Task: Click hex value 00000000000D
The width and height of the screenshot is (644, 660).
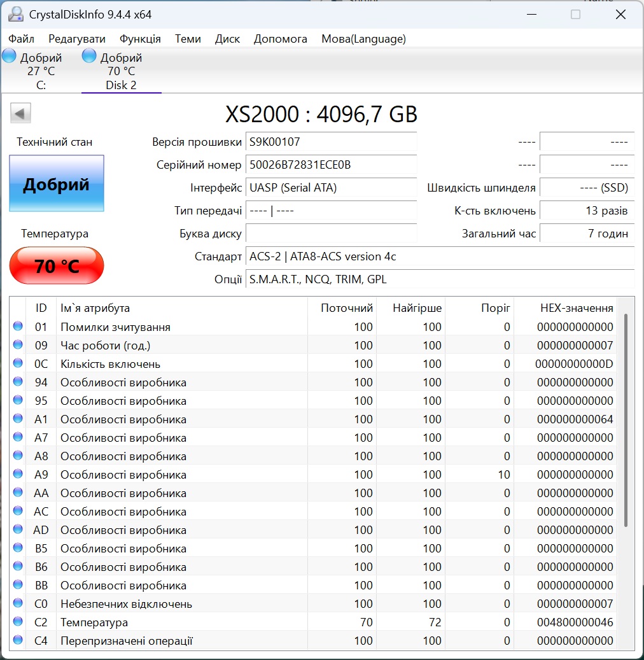Action: [574, 363]
